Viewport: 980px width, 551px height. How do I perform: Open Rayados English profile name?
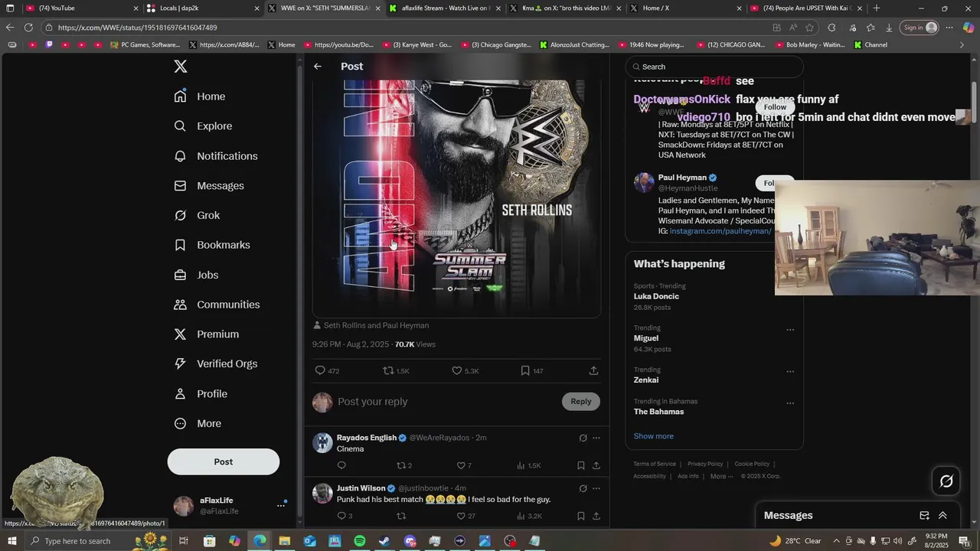tap(367, 438)
